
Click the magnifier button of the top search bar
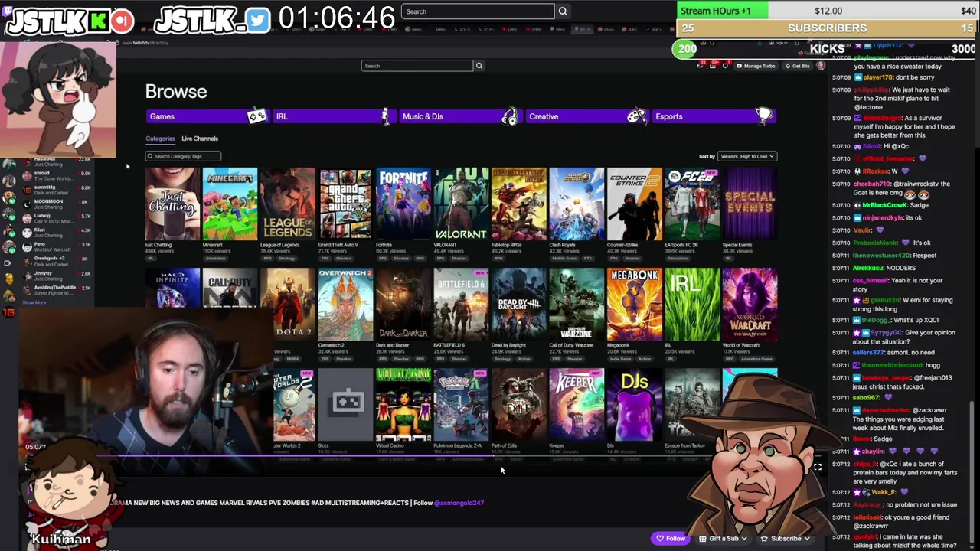coord(563,11)
